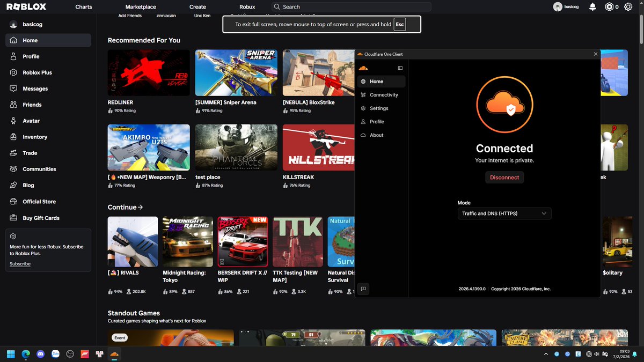Open Midnight Racing: Tokyo thumbnail
The height and width of the screenshot is (362, 644).
click(x=188, y=241)
